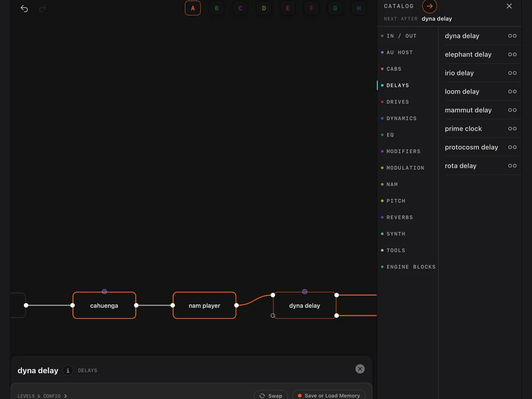This screenshot has width=532, height=399.
Task: Select the dyna delay block on canvas
Action: [304, 305]
